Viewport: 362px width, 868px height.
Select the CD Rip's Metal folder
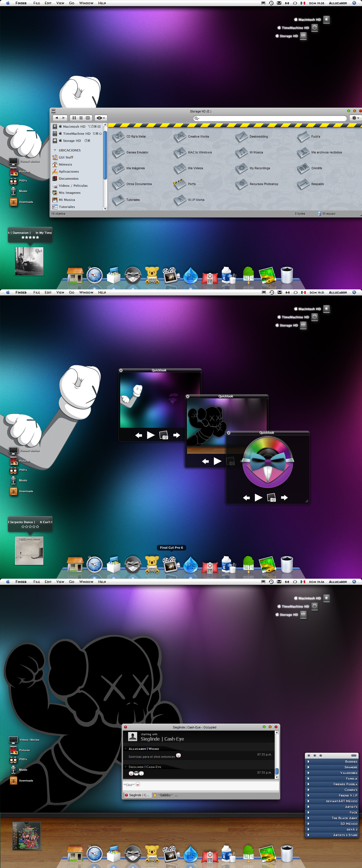click(129, 136)
